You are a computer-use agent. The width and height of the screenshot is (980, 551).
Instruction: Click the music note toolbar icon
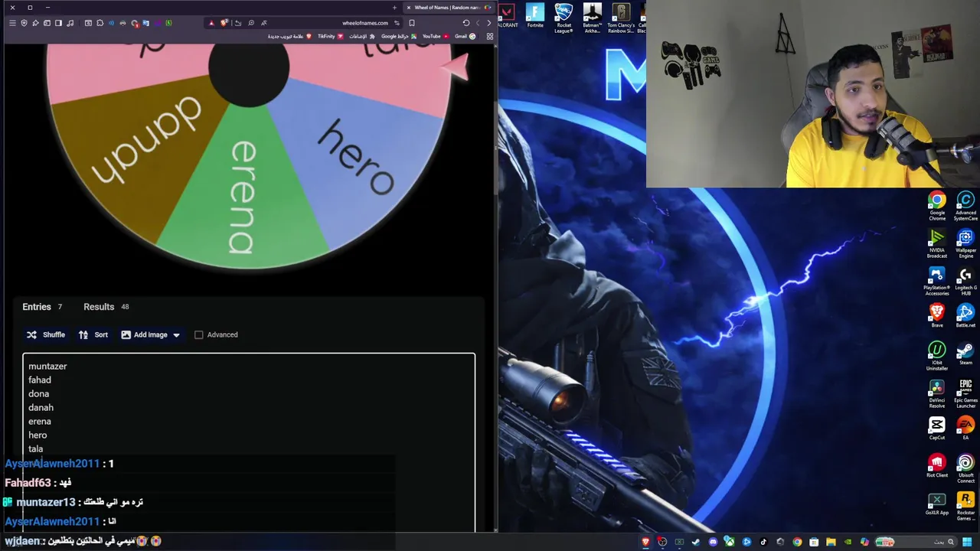coord(70,23)
